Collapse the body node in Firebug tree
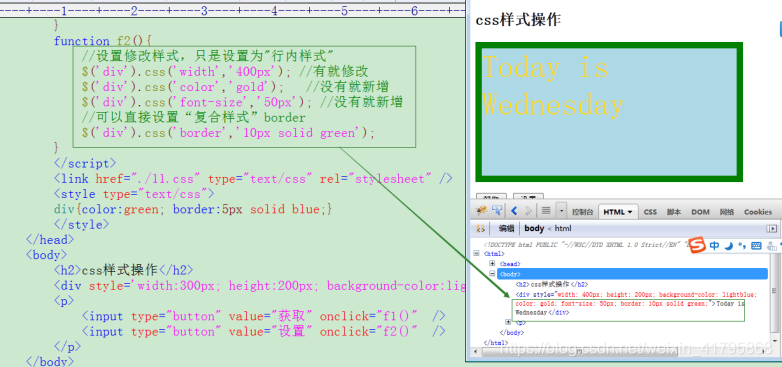The image size is (782, 367). click(492, 273)
